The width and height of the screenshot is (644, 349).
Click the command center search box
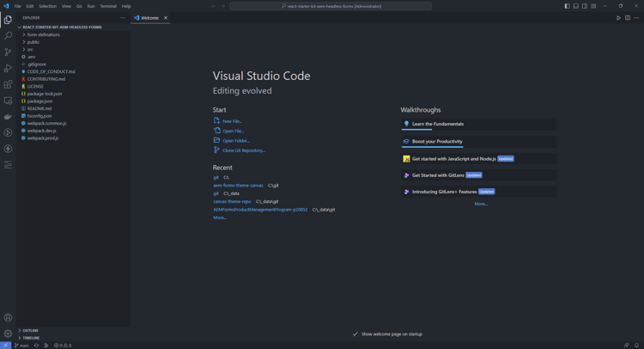click(x=331, y=6)
